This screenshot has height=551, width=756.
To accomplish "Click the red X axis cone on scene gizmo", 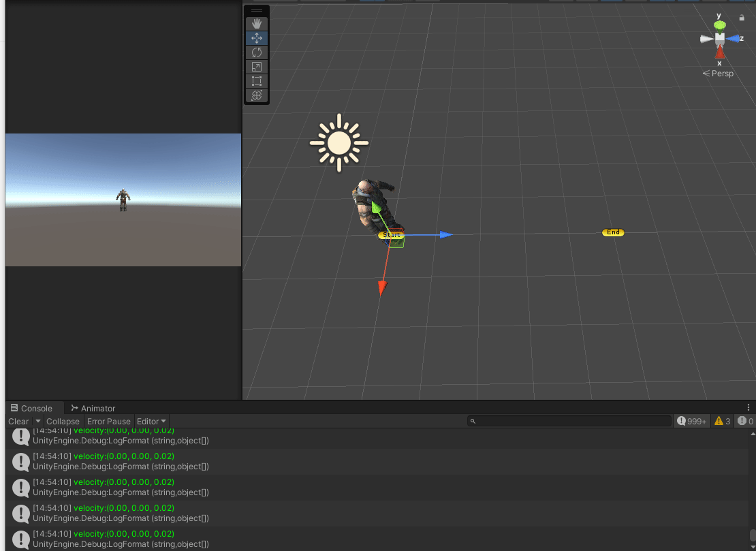I will coord(720,52).
